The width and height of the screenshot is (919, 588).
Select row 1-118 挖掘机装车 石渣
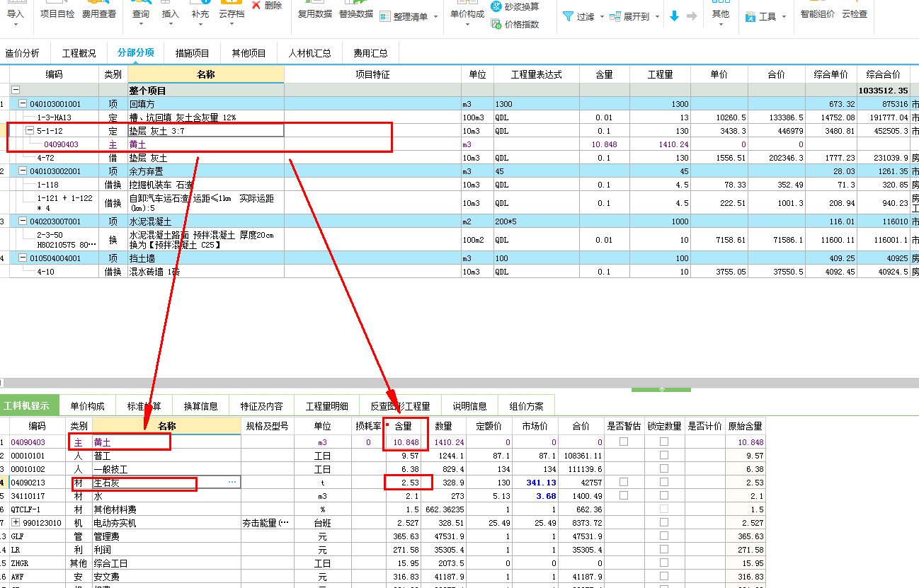459,185
